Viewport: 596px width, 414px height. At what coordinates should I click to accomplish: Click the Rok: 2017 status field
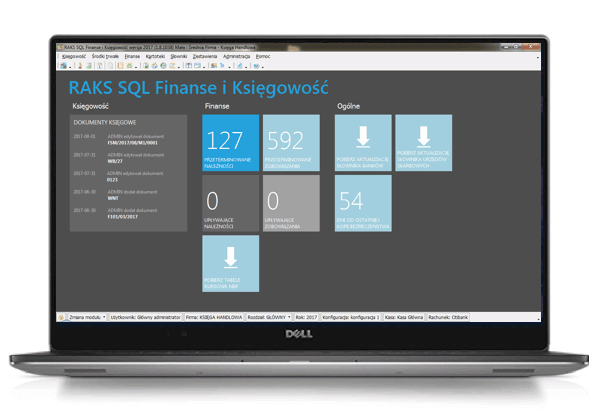click(x=306, y=317)
